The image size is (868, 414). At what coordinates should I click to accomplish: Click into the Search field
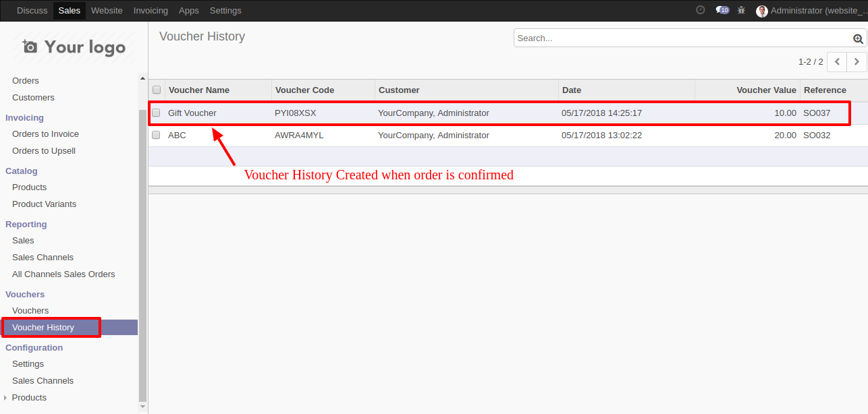click(x=683, y=38)
